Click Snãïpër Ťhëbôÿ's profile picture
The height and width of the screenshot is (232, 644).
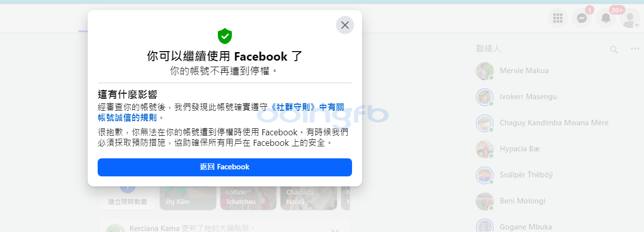tap(485, 175)
